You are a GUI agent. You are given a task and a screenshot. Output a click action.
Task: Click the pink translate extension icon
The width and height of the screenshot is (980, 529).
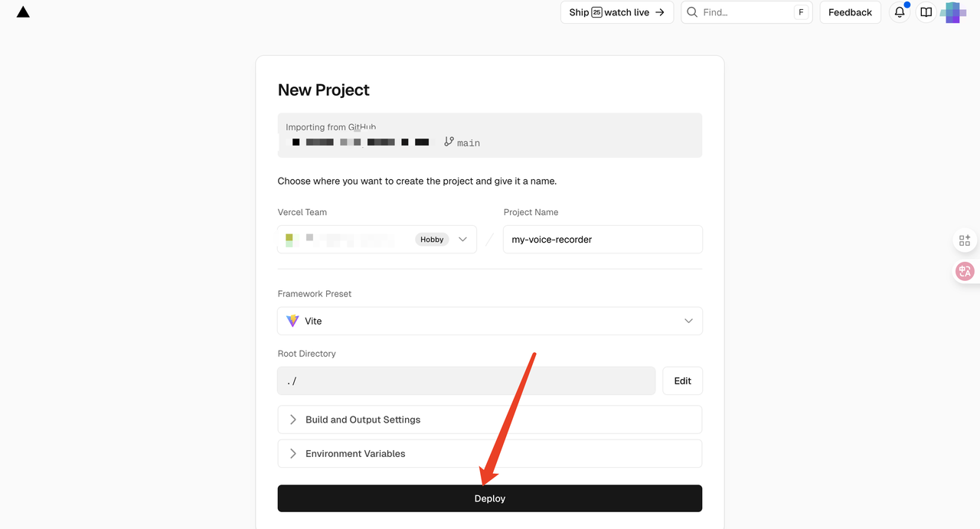tap(965, 271)
